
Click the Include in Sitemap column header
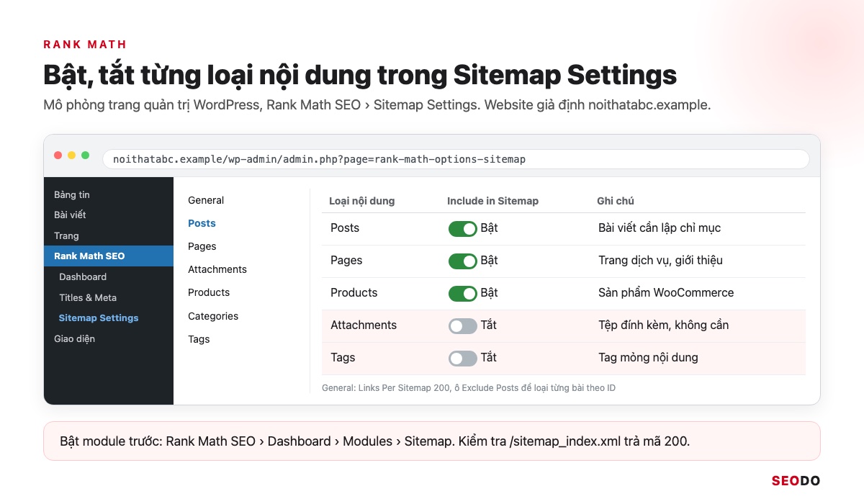pyautogui.click(x=492, y=201)
